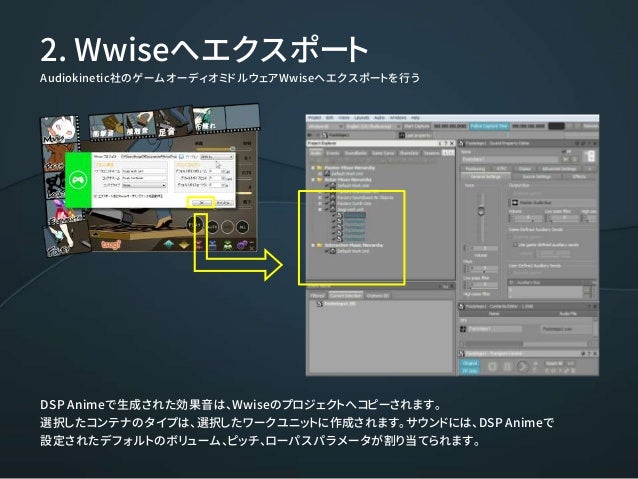Click the yellow diamond icon in DSP Anime bottom bar

tap(184, 245)
